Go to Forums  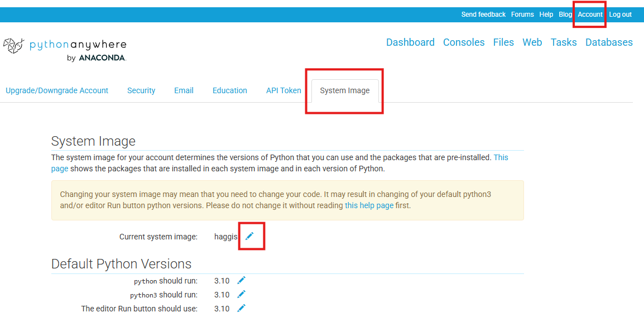click(522, 15)
